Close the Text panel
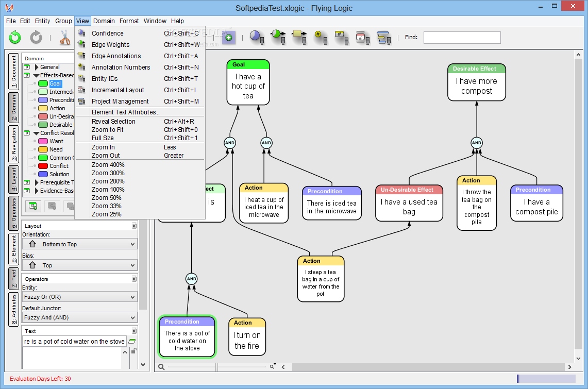This screenshot has width=588, height=389. 135,331
